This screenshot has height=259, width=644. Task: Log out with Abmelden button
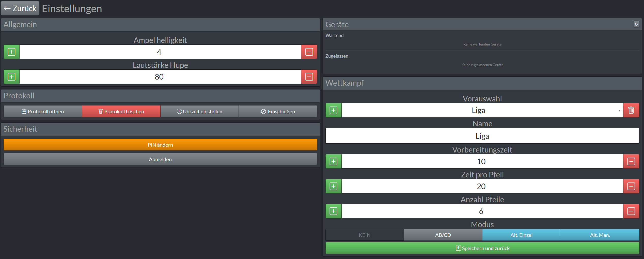[x=160, y=159]
